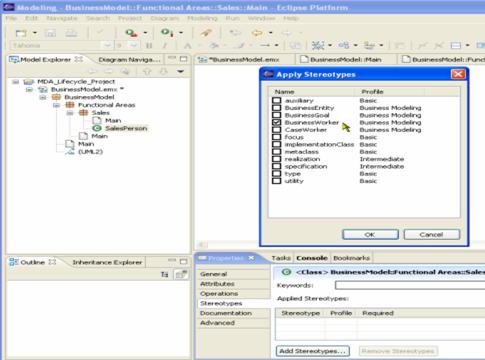Select the Documentation properties section
Viewport: 485px width, 360px height.
[x=233, y=313]
